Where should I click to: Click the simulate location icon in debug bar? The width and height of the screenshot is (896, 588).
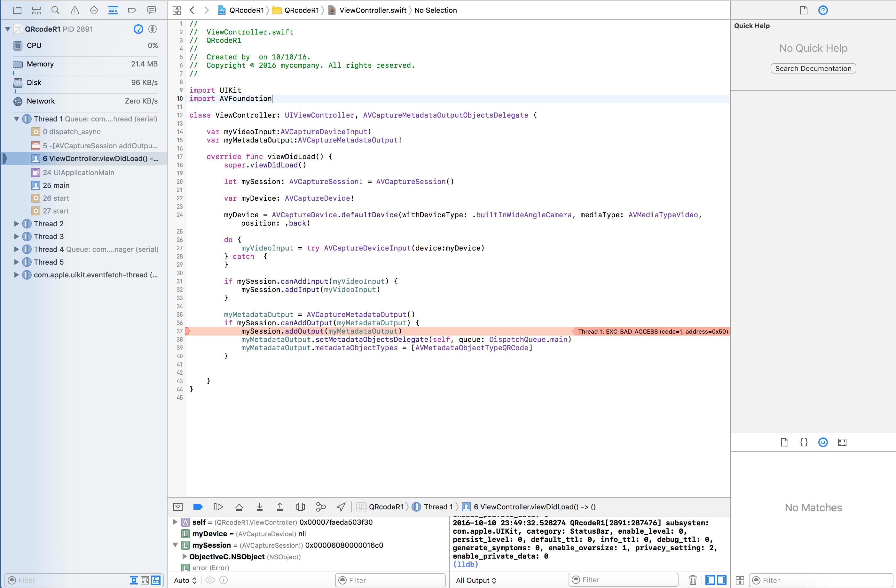[x=342, y=506]
